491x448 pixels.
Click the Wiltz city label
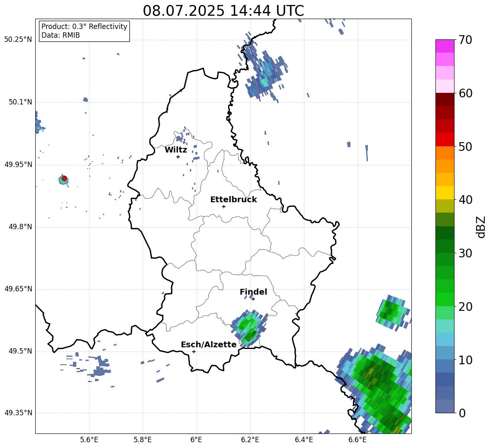pyautogui.click(x=176, y=150)
